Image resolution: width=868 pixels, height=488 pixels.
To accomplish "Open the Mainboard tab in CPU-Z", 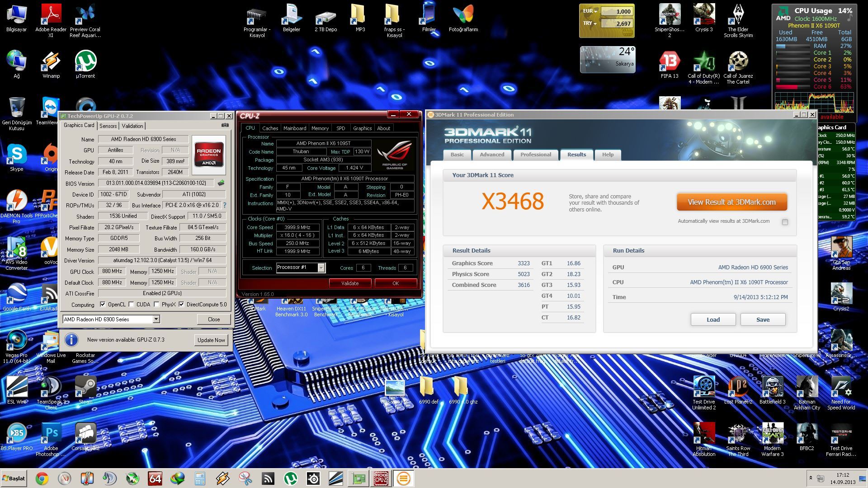I will click(x=294, y=128).
